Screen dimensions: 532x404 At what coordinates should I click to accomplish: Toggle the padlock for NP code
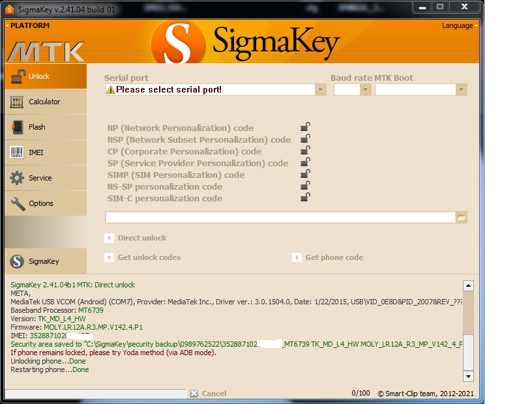304,128
